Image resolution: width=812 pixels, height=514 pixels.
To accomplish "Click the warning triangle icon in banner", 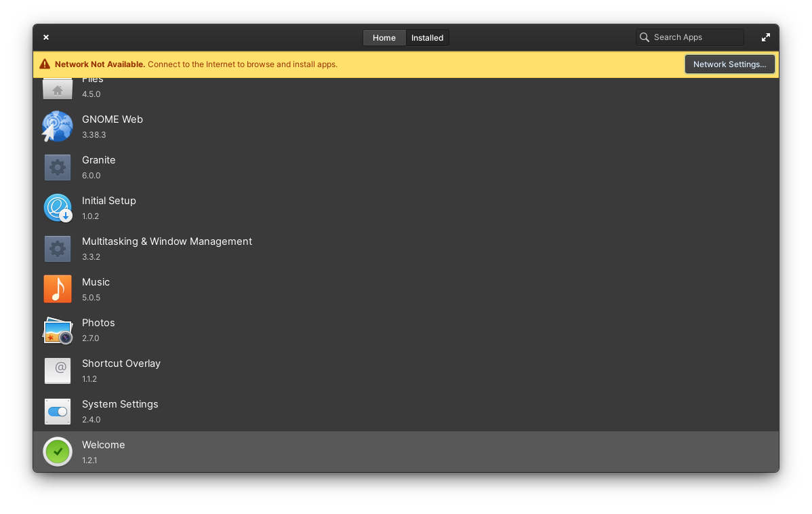I will (x=45, y=64).
